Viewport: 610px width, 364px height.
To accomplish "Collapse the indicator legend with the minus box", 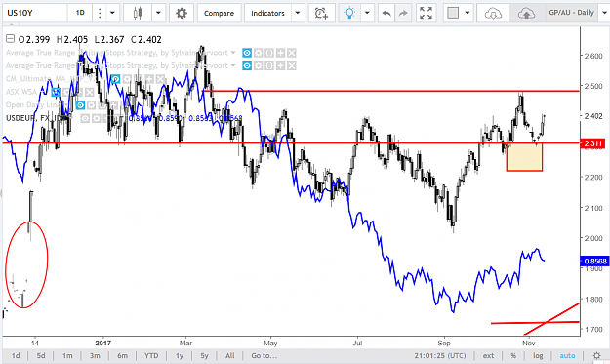I will [x=10, y=39].
